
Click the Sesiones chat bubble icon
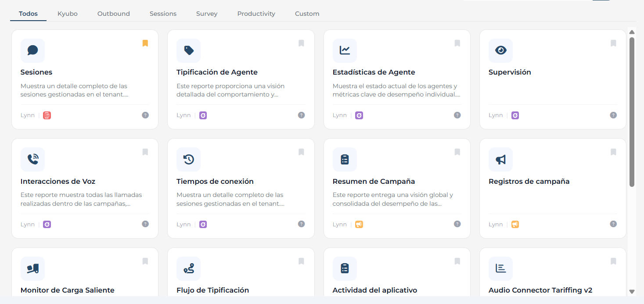click(x=32, y=50)
